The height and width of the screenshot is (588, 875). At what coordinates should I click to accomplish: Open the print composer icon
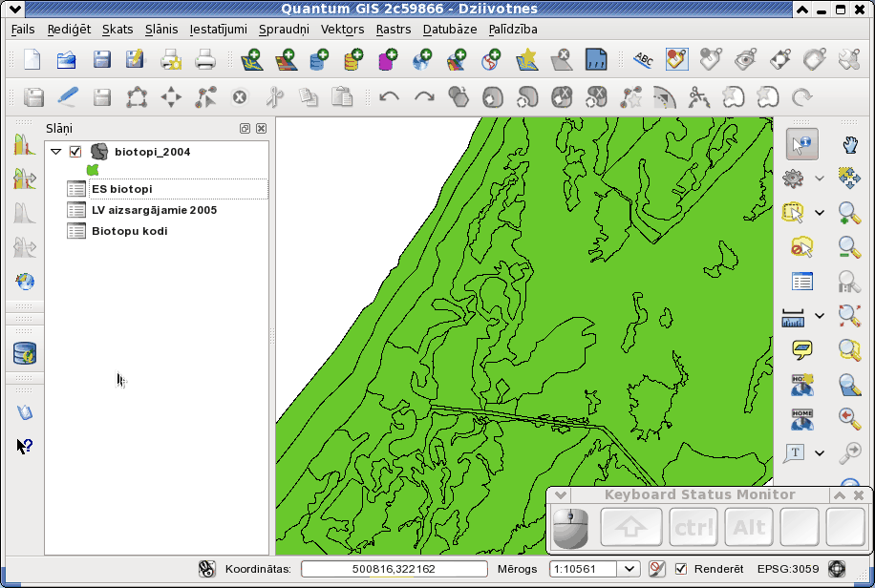pos(171,60)
